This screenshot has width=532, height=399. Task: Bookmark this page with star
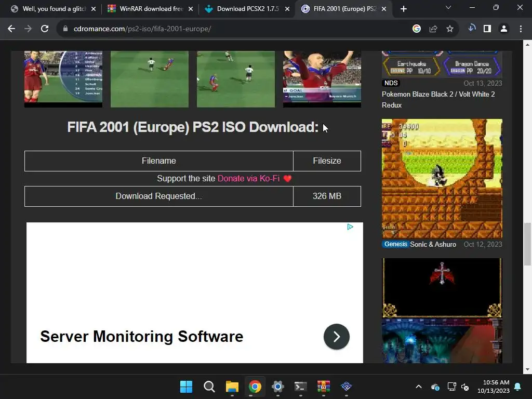point(450,29)
